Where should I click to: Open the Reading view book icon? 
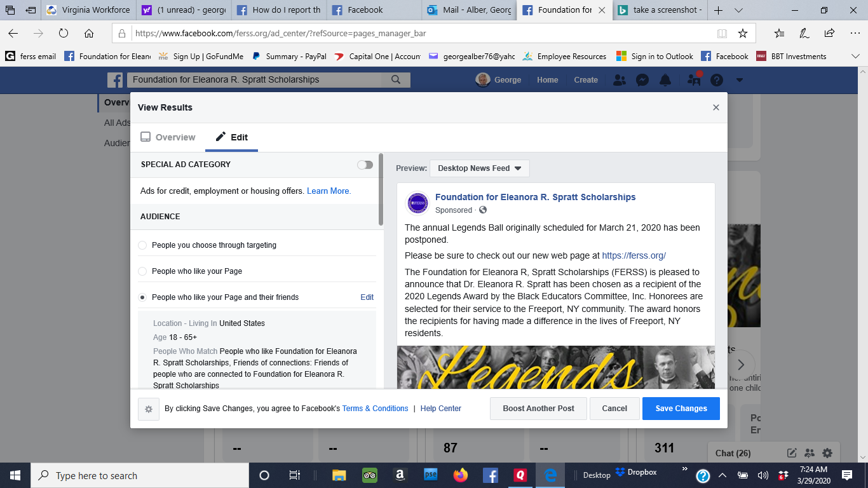(x=722, y=33)
